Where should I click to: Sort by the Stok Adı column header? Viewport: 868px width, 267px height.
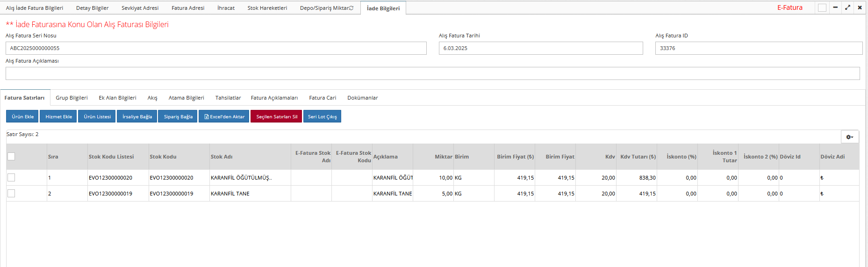(222, 157)
